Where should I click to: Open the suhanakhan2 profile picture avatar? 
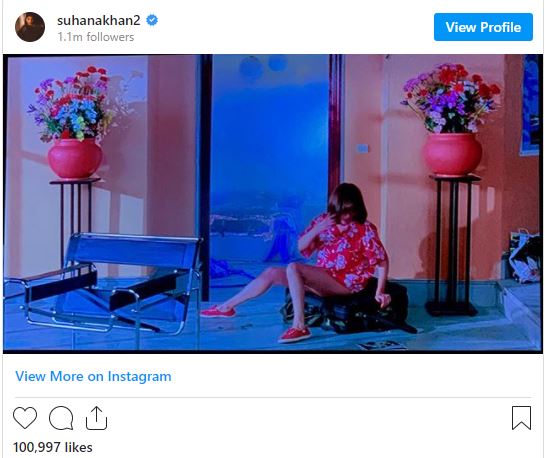(x=30, y=27)
